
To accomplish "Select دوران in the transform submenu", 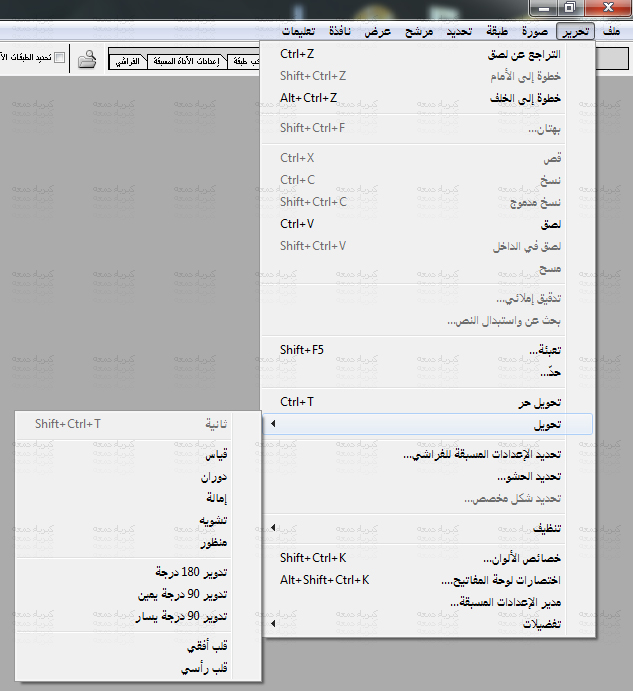I will [214, 476].
